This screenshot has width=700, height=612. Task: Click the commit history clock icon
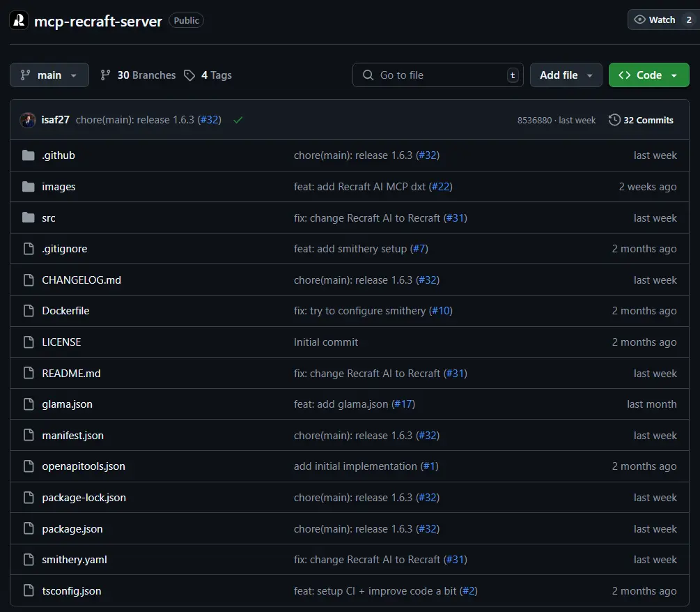click(x=614, y=120)
